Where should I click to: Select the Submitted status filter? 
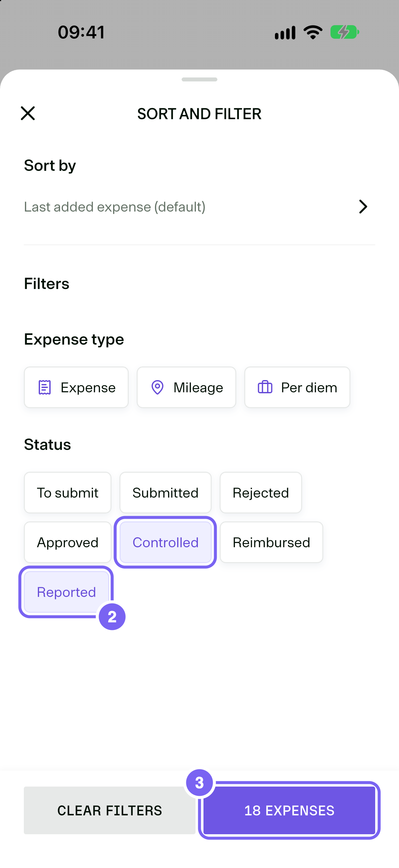165,493
